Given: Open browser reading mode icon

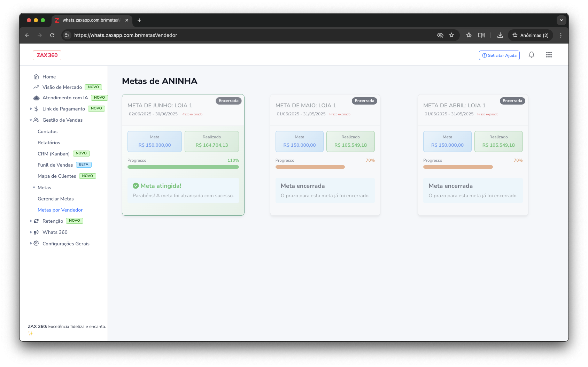Looking at the screenshot, I should tap(481, 35).
